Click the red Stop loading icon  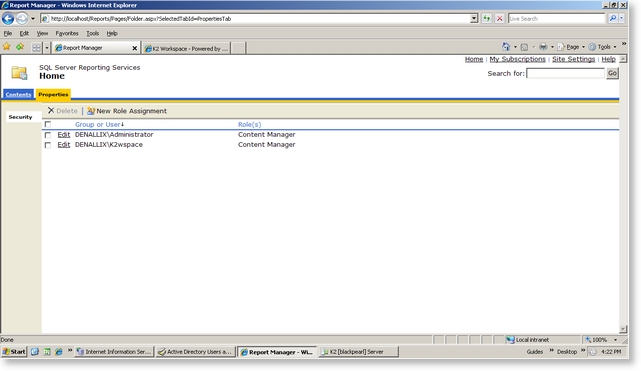tap(500, 18)
